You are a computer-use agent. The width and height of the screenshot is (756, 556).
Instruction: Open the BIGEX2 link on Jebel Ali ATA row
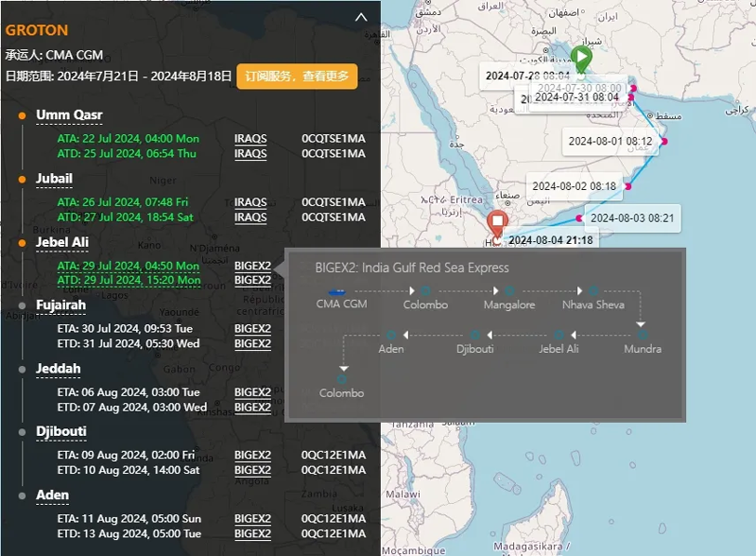point(252,266)
